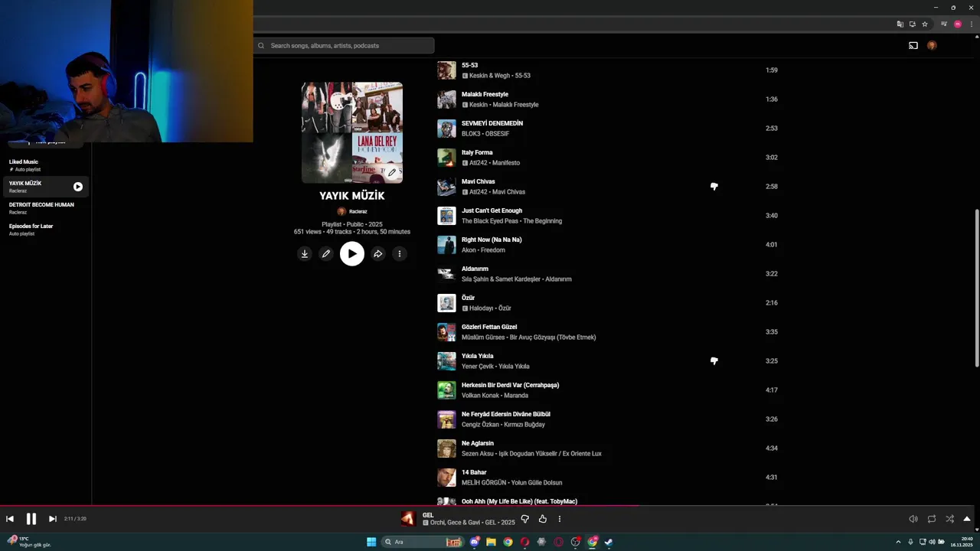Open File Explorer from the taskbar

pos(491,542)
